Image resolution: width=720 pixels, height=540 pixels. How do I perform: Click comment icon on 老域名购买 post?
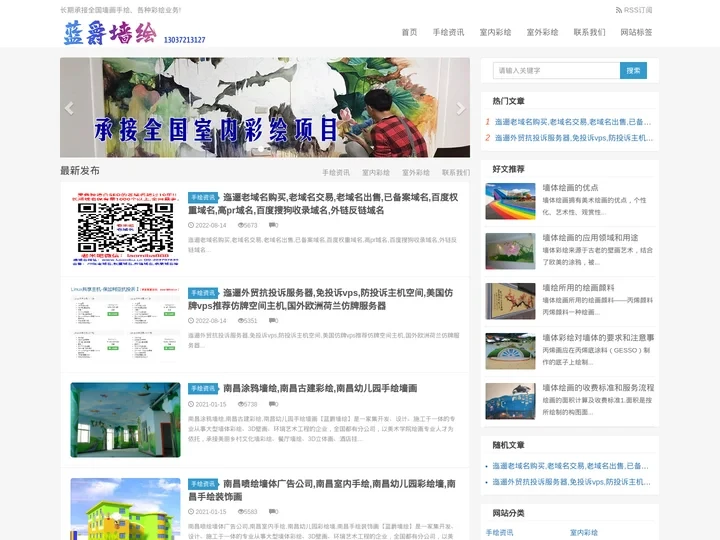click(x=273, y=225)
